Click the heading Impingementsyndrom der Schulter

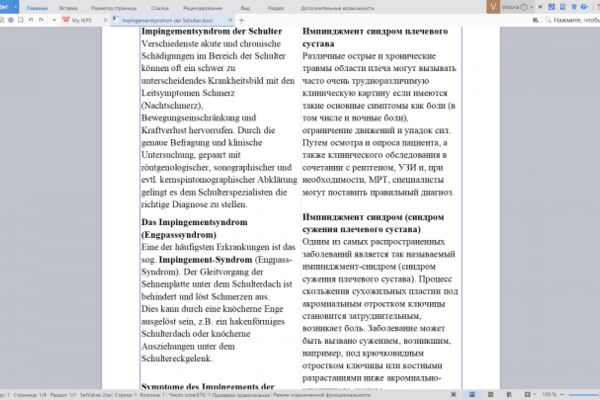click(x=212, y=31)
